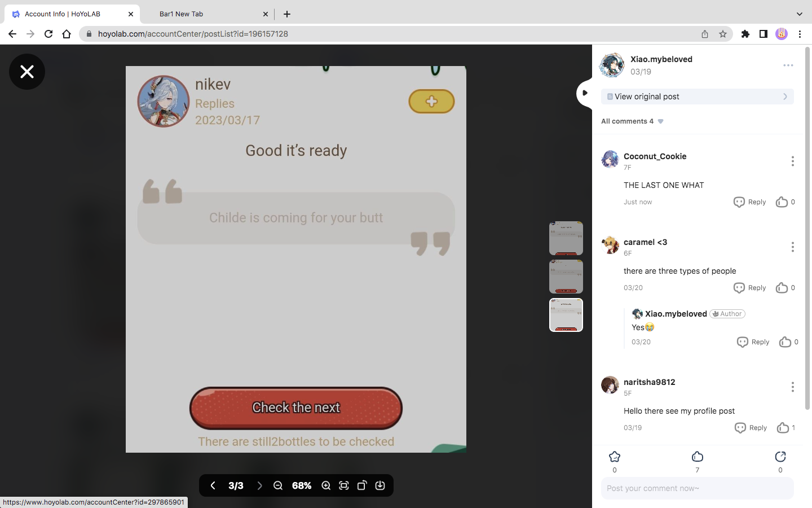Go to the previous image
The image size is (812, 508).
coord(213,485)
